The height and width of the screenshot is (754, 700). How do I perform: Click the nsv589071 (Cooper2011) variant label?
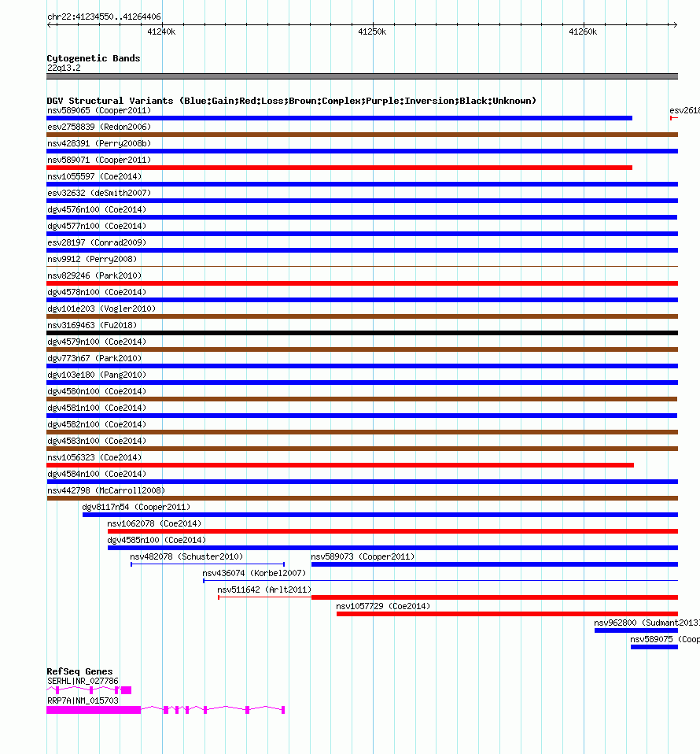click(99, 160)
